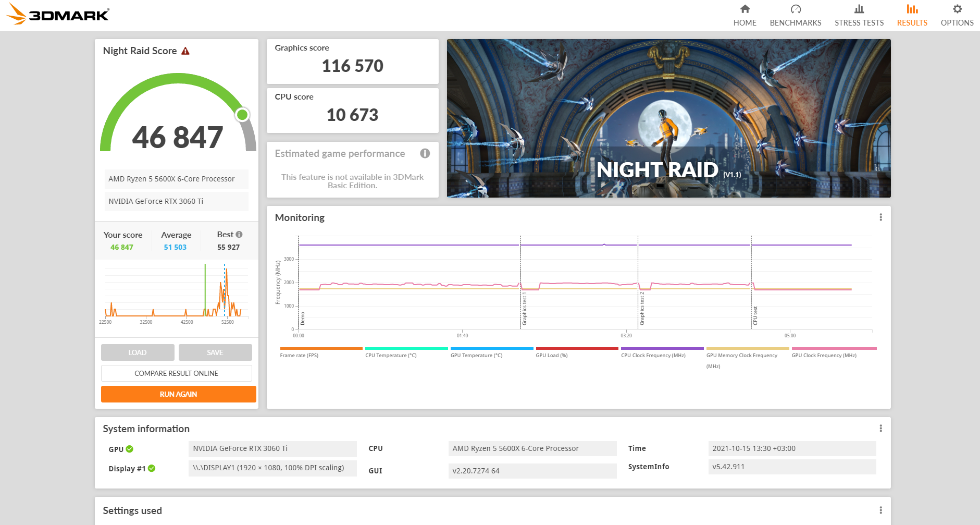Click the LOAD button
Image resolution: width=980 pixels, height=525 pixels.
pyautogui.click(x=138, y=352)
